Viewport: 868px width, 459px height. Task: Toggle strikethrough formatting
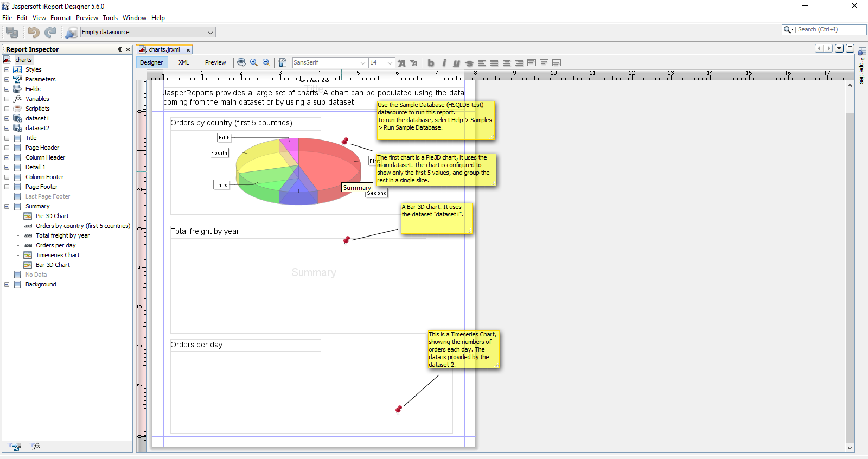click(x=469, y=63)
